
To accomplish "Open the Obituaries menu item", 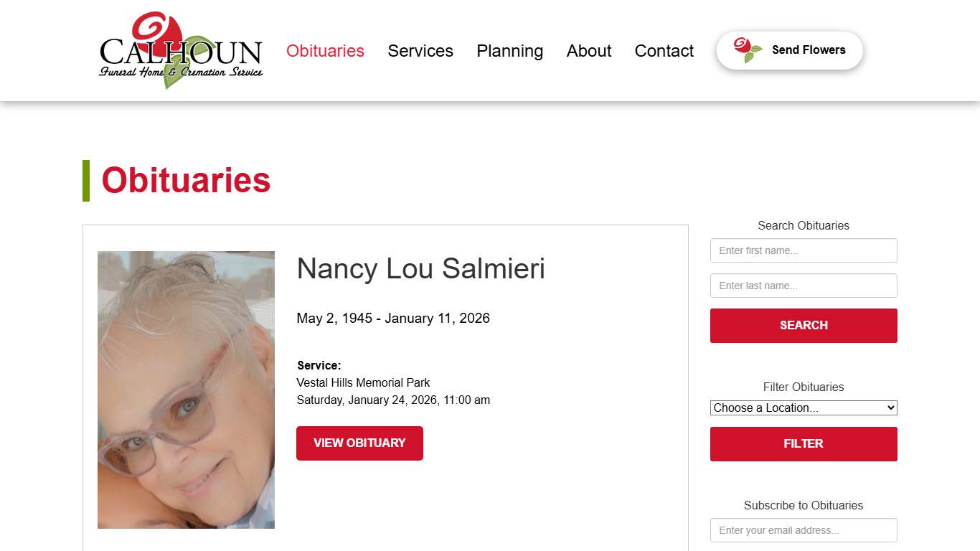I will 325,51.
